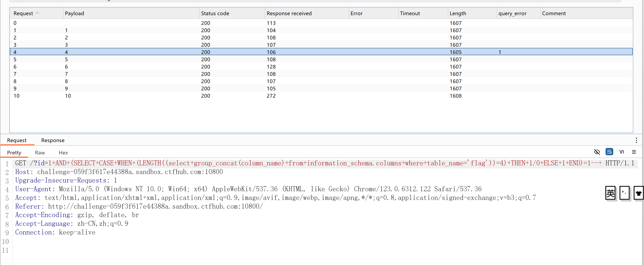644x265 pixels.
Task: Select request row with payload 8
Action: pyautogui.click(x=321, y=81)
